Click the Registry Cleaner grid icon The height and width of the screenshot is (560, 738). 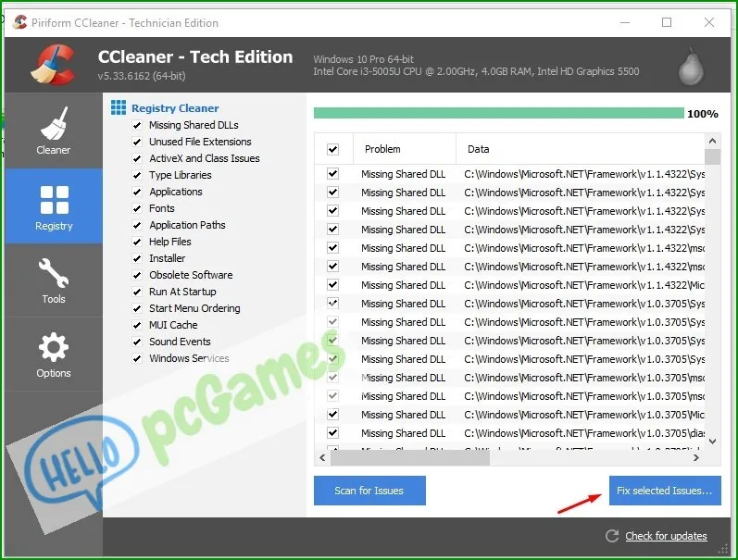click(x=119, y=108)
